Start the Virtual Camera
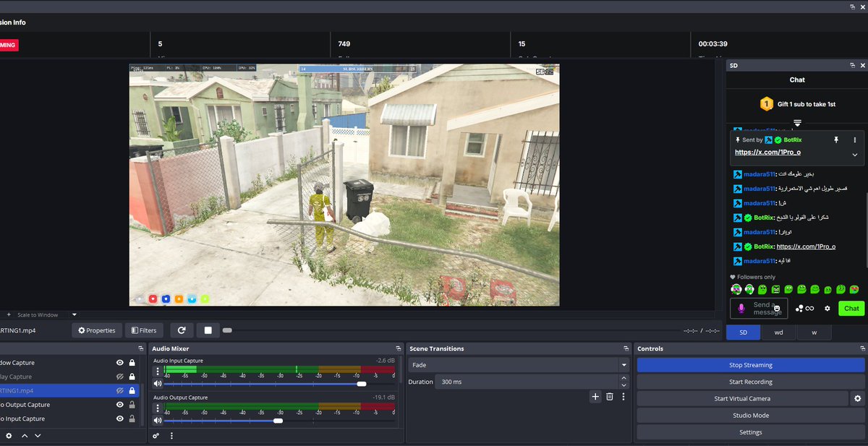Viewport: 868px width, 446px height. point(742,398)
